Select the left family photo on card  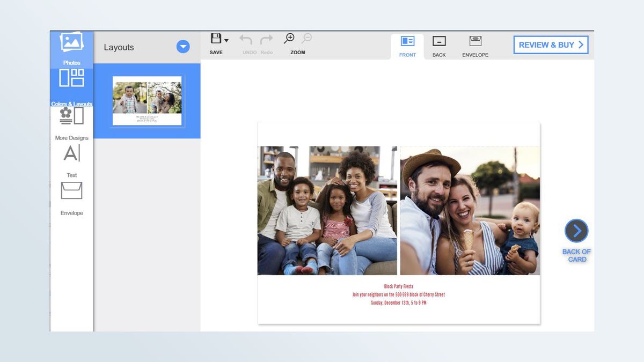[327, 211]
